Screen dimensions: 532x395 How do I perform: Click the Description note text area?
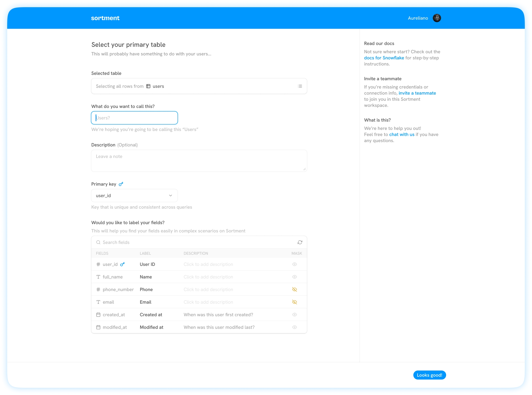(x=199, y=161)
